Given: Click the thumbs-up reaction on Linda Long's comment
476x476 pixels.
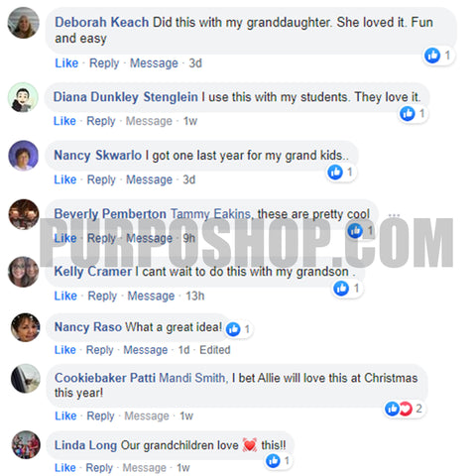Looking at the screenshot, I should pyautogui.click(x=273, y=460).
